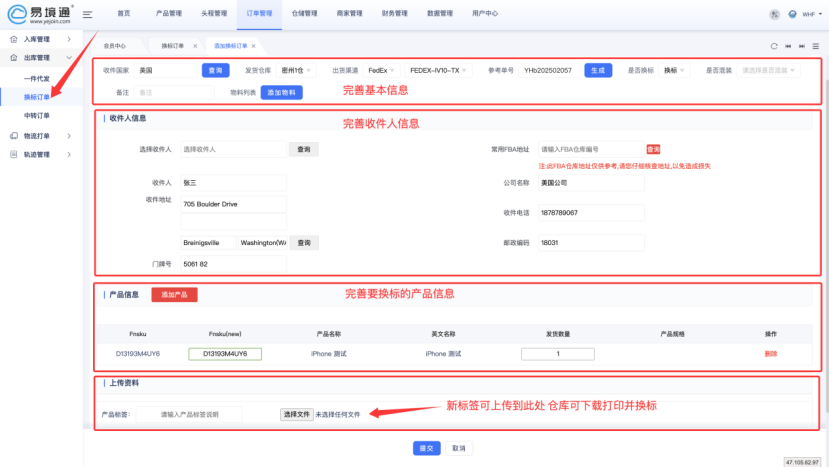The height and width of the screenshot is (467, 829).
Task: Click the red 添加产品 button
Action: (174, 295)
